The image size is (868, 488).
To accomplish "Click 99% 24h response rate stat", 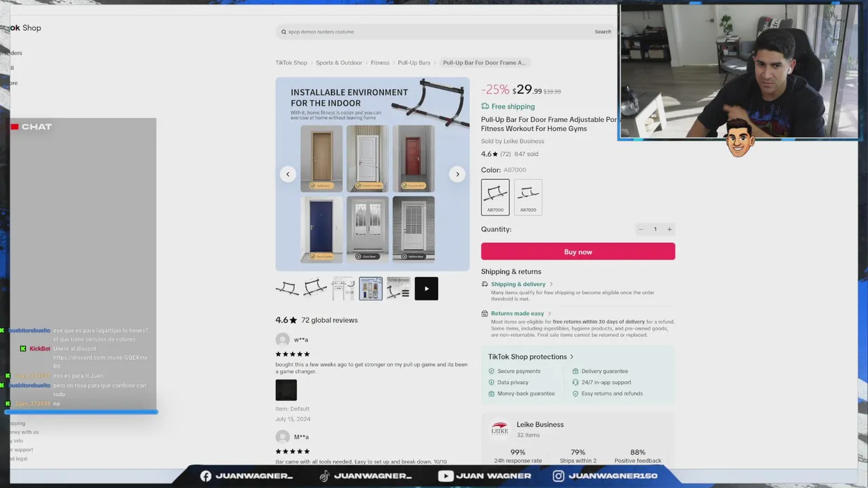I will point(518,456).
